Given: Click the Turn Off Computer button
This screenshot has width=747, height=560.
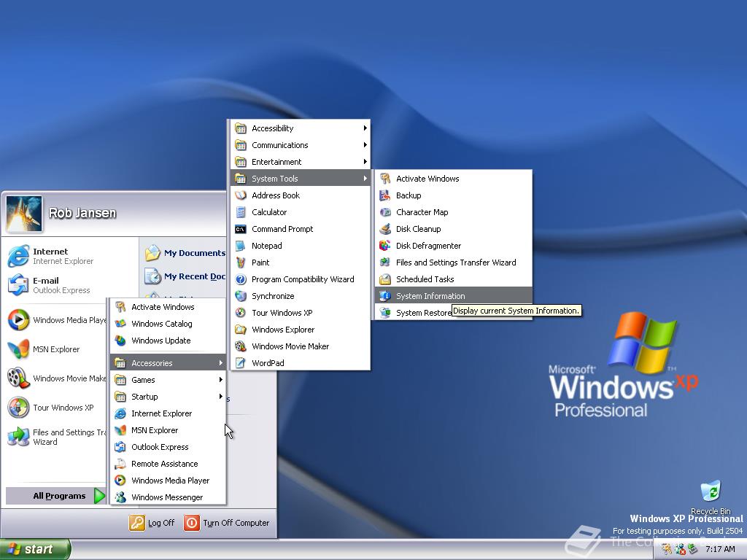Looking at the screenshot, I should coord(227,523).
